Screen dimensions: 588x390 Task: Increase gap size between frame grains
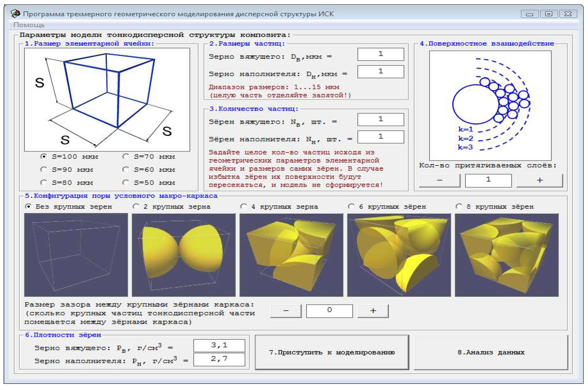pyautogui.click(x=373, y=311)
